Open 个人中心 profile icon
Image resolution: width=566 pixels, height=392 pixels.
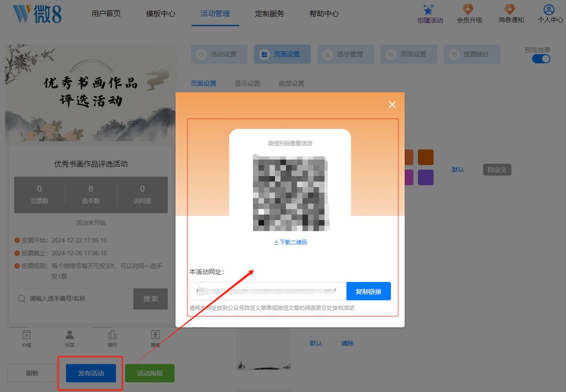click(549, 9)
